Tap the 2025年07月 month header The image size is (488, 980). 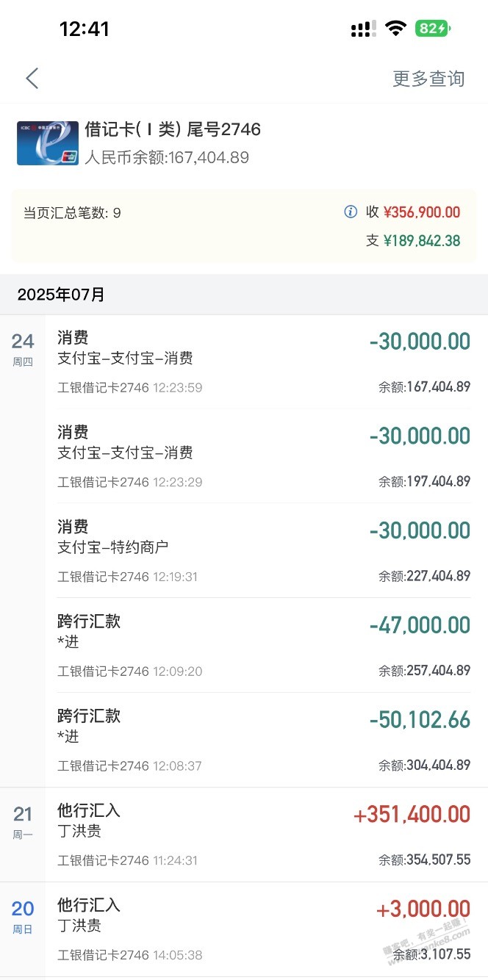point(62,295)
